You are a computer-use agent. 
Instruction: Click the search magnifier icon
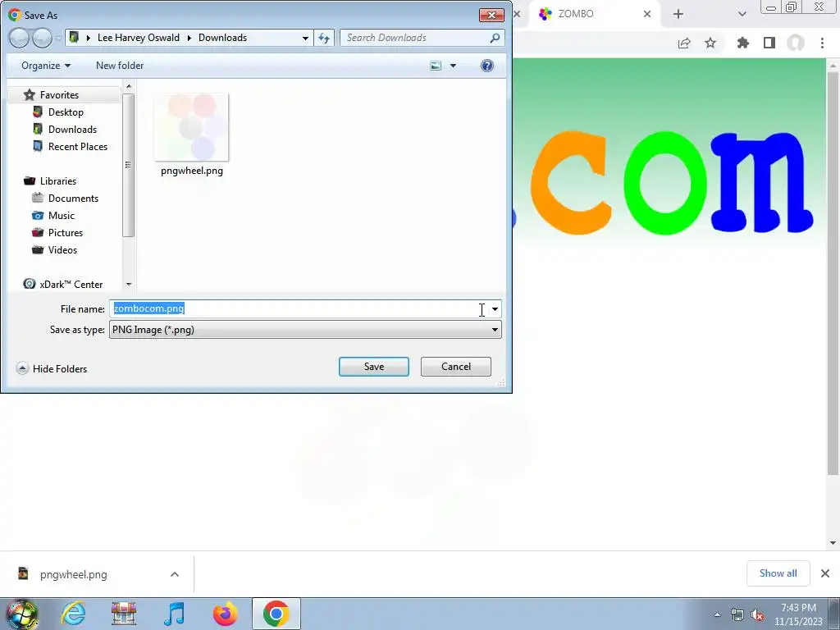[x=495, y=38]
